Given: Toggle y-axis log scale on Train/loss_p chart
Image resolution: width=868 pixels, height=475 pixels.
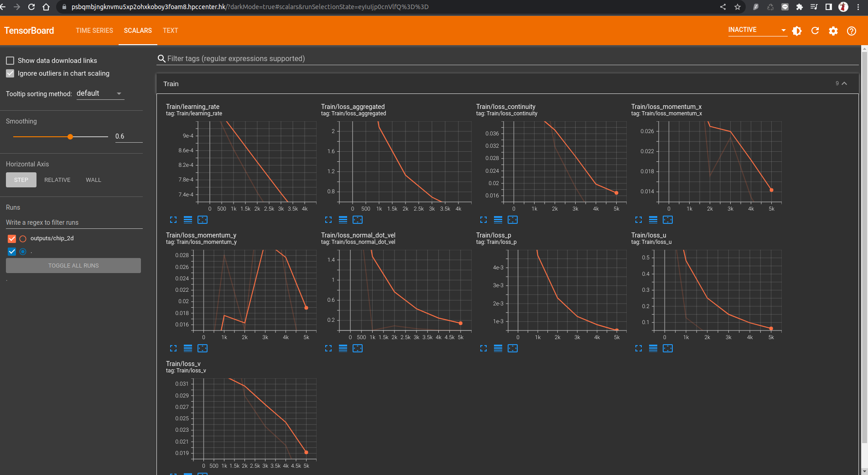Looking at the screenshot, I should tap(498, 348).
